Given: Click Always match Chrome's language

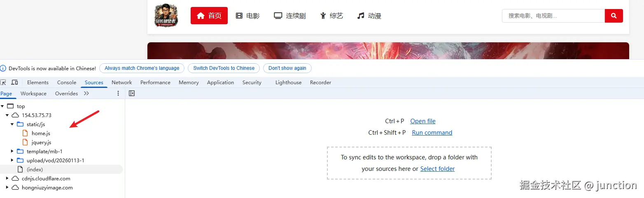Looking at the screenshot, I should pyautogui.click(x=142, y=68).
